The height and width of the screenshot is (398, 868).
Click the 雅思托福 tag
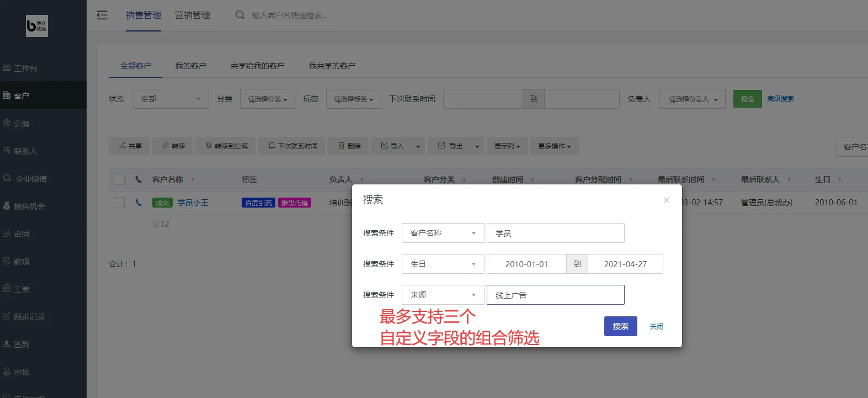pos(295,203)
